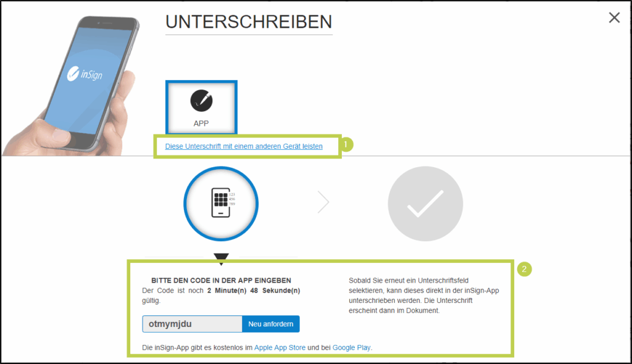The height and width of the screenshot is (364, 632).
Task: Click the 'BITTE DEN CODE IN DER APP EINGEBEN' heading
Action: pos(221,280)
